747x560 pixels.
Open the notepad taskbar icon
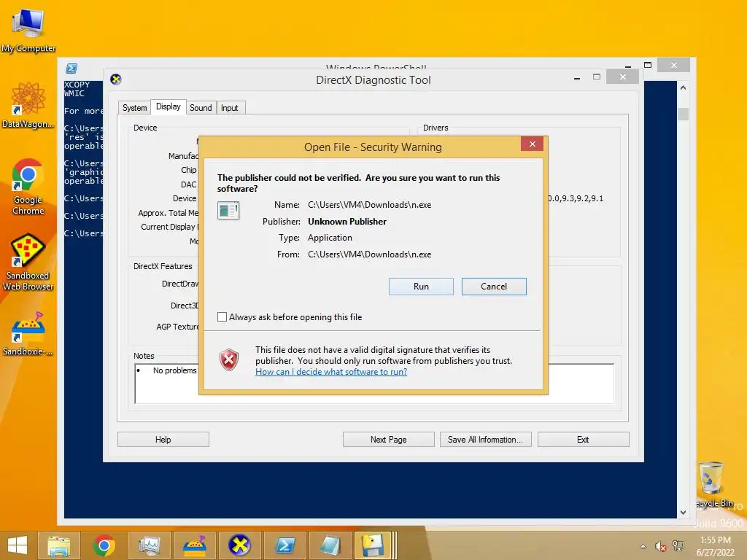330,545
